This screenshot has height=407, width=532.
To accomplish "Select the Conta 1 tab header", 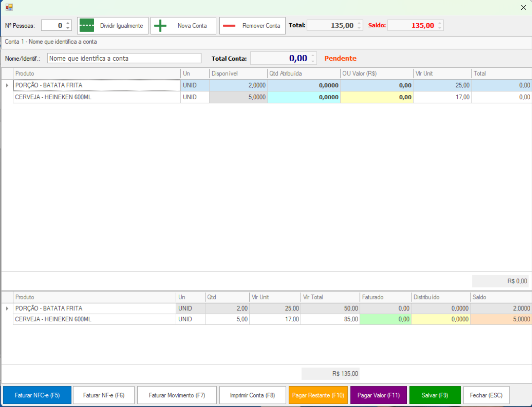I will [x=51, y=42].
